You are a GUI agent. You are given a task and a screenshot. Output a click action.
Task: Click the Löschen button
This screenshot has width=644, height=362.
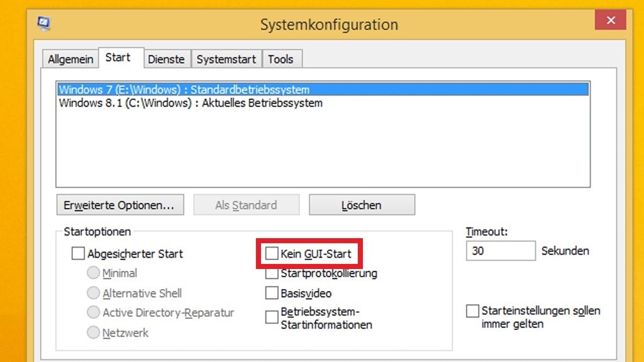[362, 205]
